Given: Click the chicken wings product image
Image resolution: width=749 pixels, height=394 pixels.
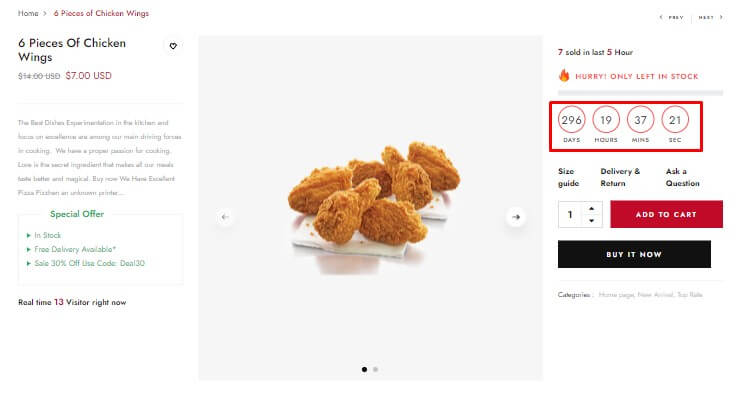Looking at the screenshot, I should [x=374, y=208].
